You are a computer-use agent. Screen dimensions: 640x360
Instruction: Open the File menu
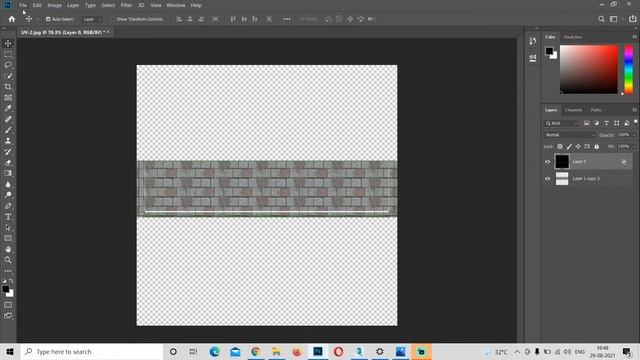click(x=23, y=5)
